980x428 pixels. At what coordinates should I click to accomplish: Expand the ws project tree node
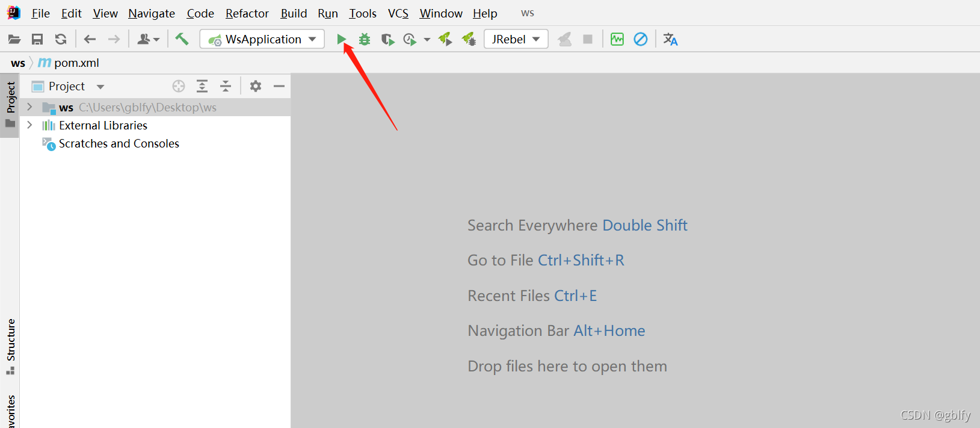[x=29, y=107]
